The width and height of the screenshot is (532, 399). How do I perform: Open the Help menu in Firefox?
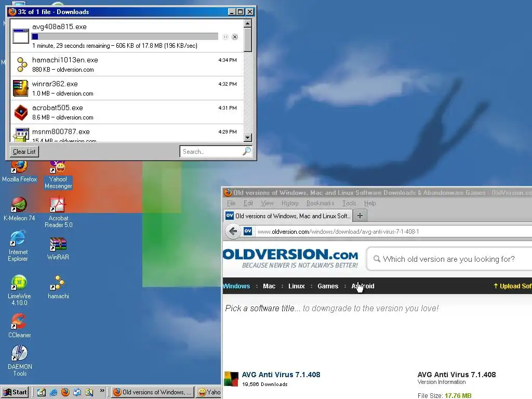pos(370,203)
